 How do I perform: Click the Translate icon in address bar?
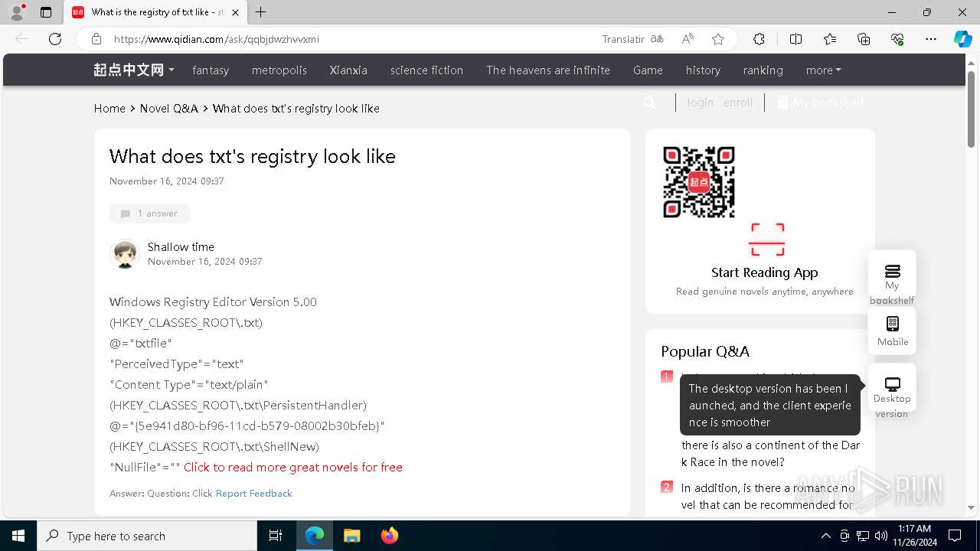coord(656,39)
